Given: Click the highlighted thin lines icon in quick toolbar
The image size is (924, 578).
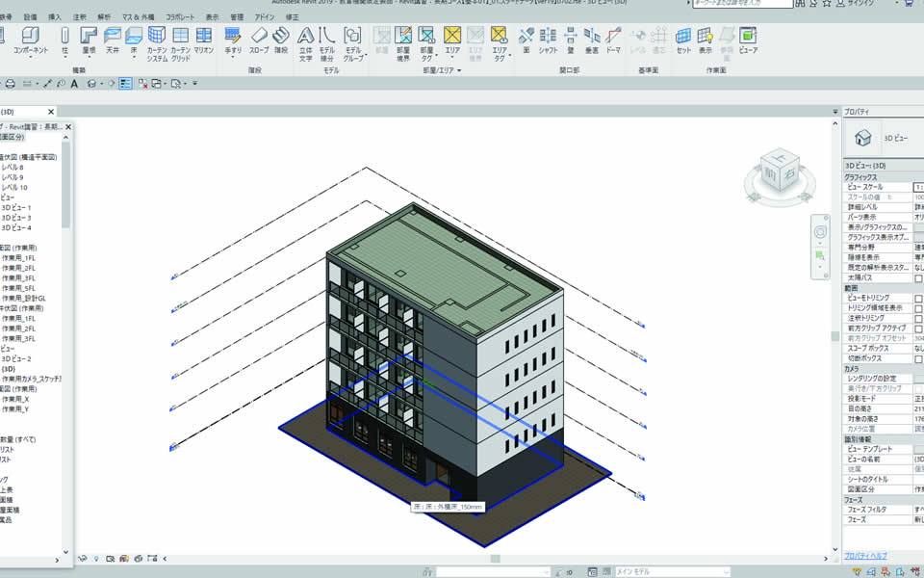Looking at the screenshot, I should tap(125, 84).
